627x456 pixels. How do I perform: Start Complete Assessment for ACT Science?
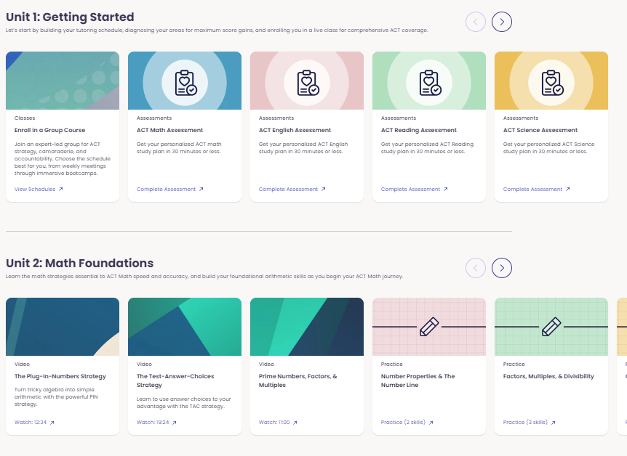[x=536, y=189]
